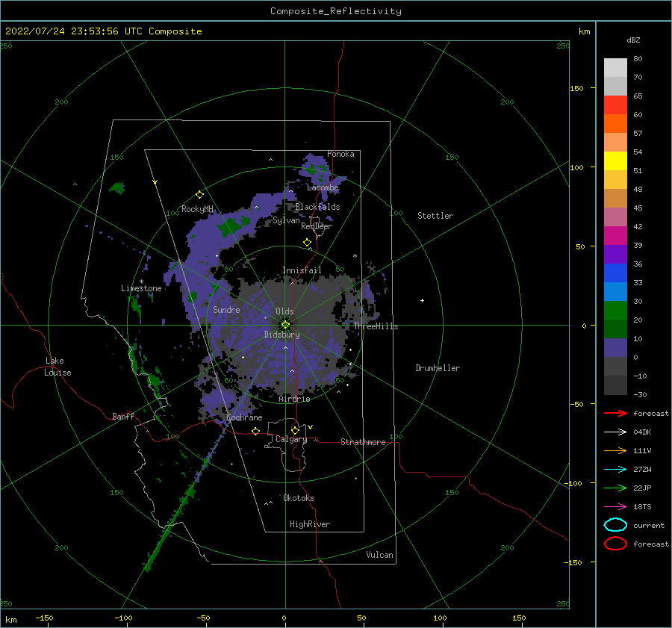Click the Sylvan label

pos(286,220)
